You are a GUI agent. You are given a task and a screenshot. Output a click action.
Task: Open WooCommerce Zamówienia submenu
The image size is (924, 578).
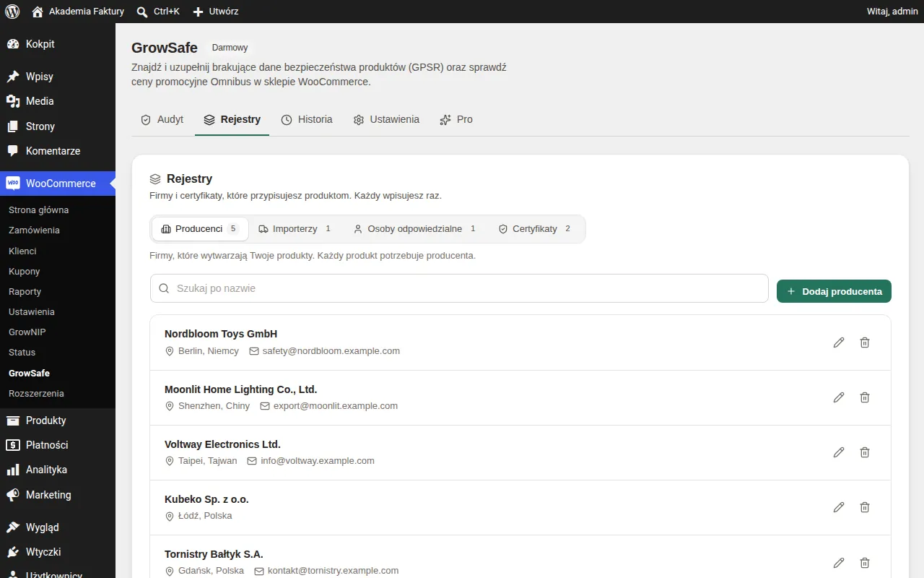pos(58,230)
